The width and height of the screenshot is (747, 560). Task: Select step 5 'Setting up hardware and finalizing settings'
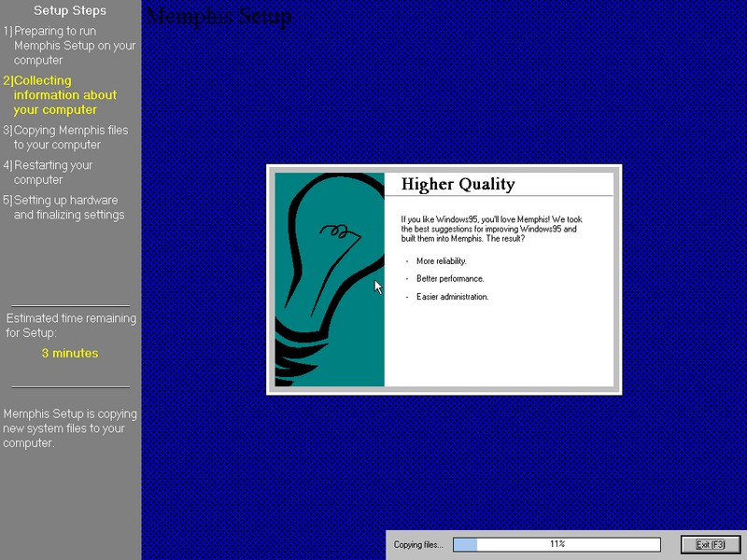pyautogui.click(x=63, y=207)
